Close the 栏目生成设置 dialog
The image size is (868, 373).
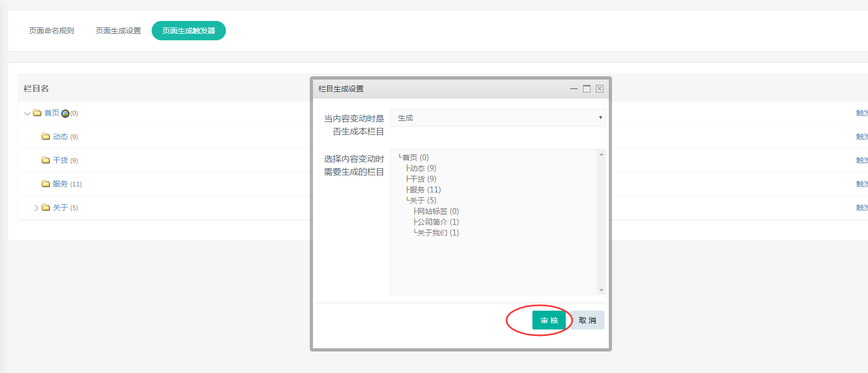600,89
